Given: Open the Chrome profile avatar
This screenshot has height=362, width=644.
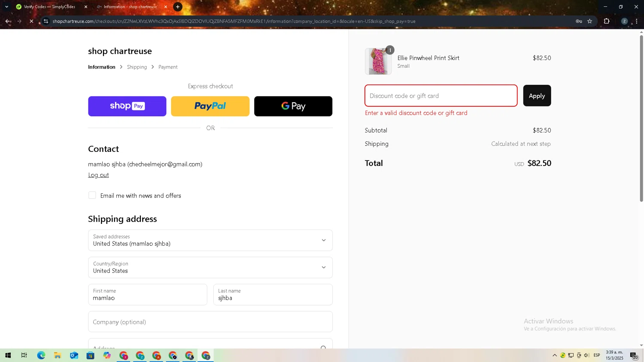Looking at the screenshot, I should pyautogui.click(x=624, y=21).
